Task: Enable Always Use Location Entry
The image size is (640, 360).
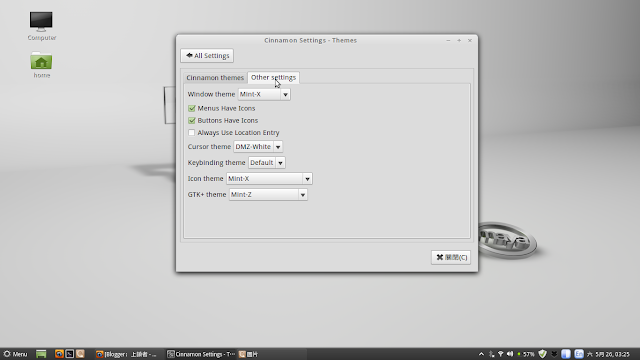Action: point(191,133)
